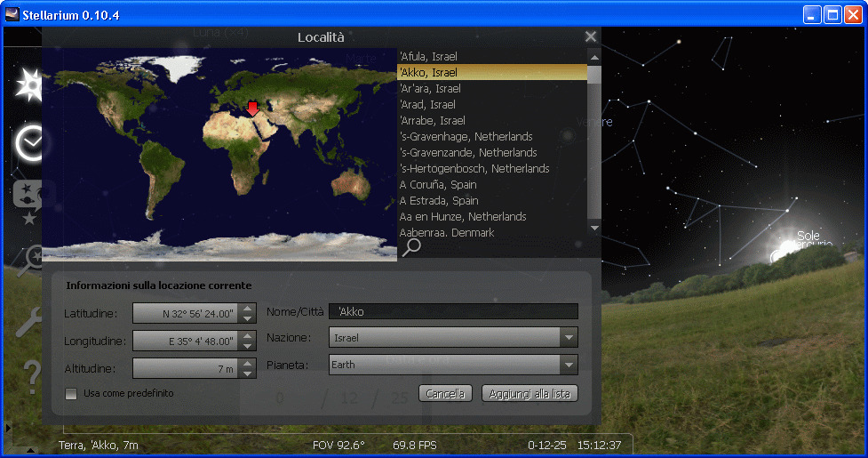
Task: Select 'Ar'ara, Israel in the list
Action: [x=492, y=89]
